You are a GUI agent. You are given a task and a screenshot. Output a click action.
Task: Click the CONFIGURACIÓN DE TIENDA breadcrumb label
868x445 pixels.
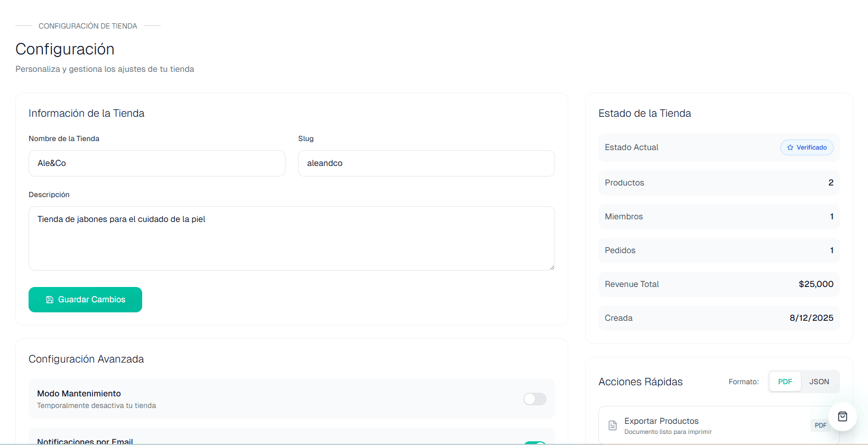[88, 26]
